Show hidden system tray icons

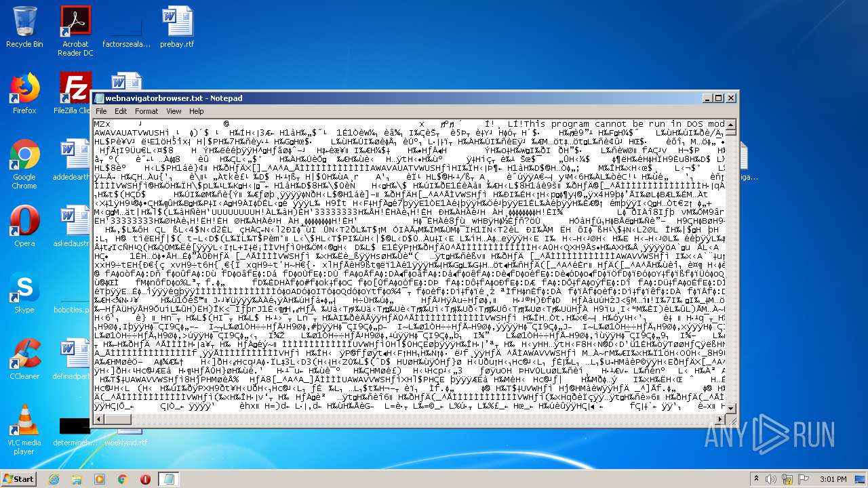[x=755, y=479]
